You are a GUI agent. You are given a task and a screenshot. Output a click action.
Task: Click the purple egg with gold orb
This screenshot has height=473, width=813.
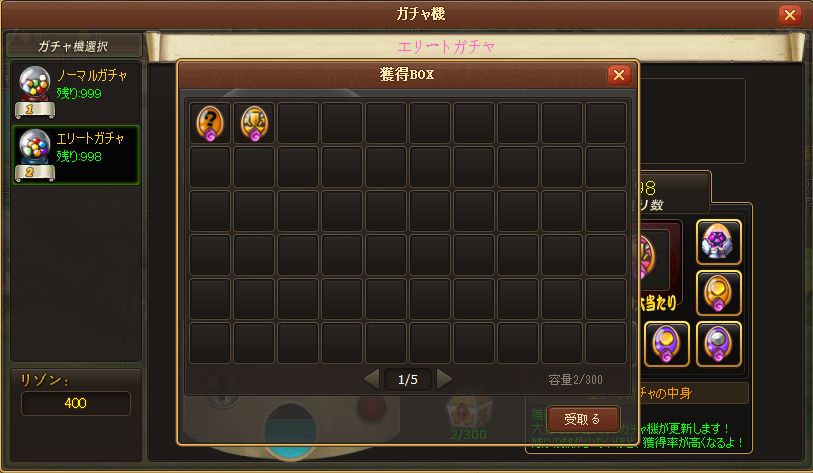666,344
